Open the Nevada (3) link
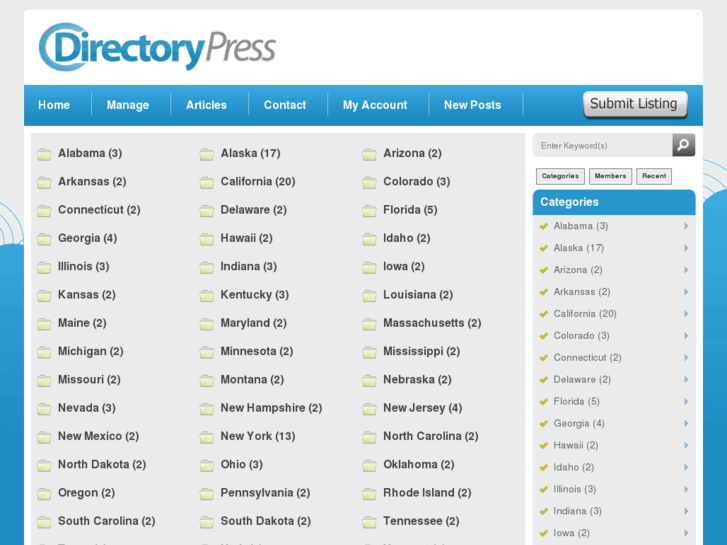The image size is (727, 545). (87, 408)
